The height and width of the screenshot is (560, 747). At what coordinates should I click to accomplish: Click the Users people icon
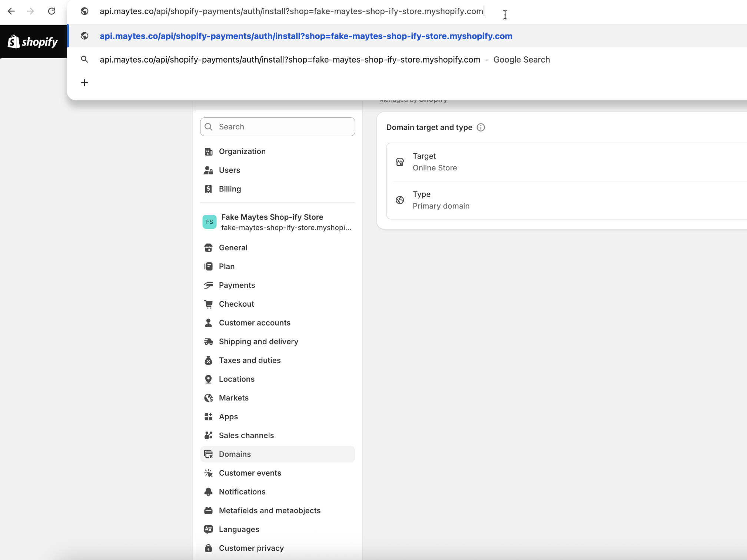click(x=209, y=170)
